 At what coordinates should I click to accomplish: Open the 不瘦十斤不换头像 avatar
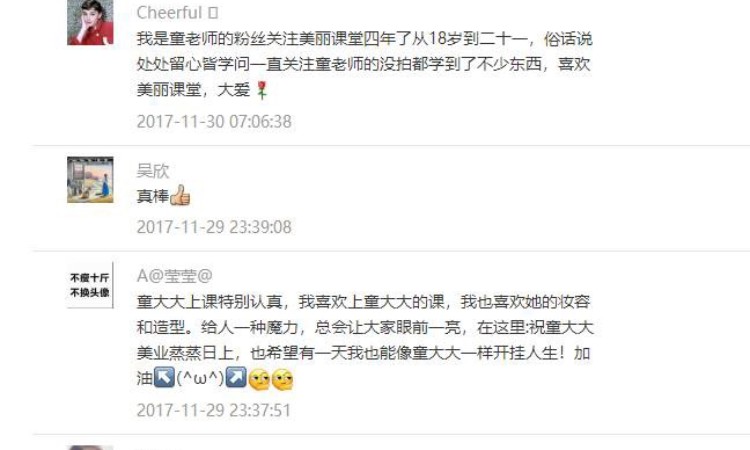click(x=90, y=285)
